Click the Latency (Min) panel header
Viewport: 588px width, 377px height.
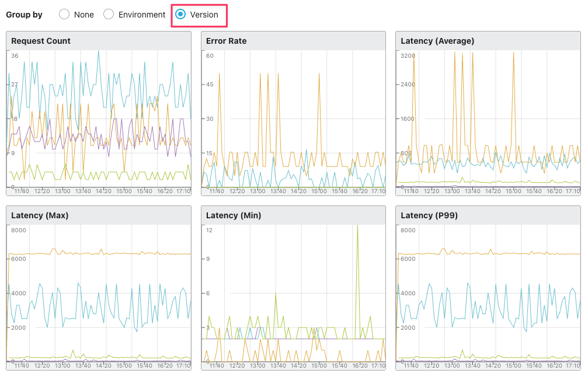click(x=293, y=215)
